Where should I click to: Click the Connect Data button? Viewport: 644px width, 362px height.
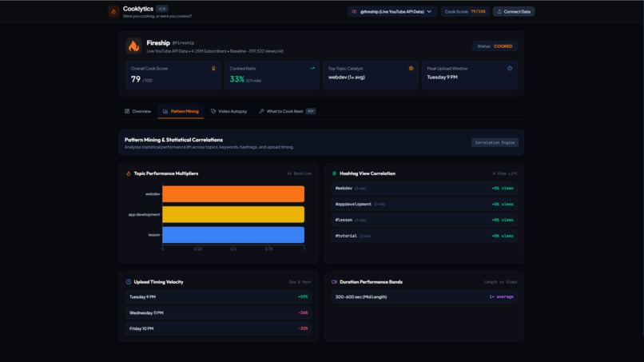(x=514, y=11)
